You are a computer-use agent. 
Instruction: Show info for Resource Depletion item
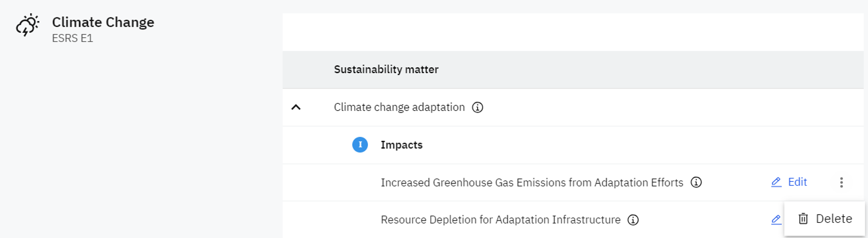tap(633, 220)
